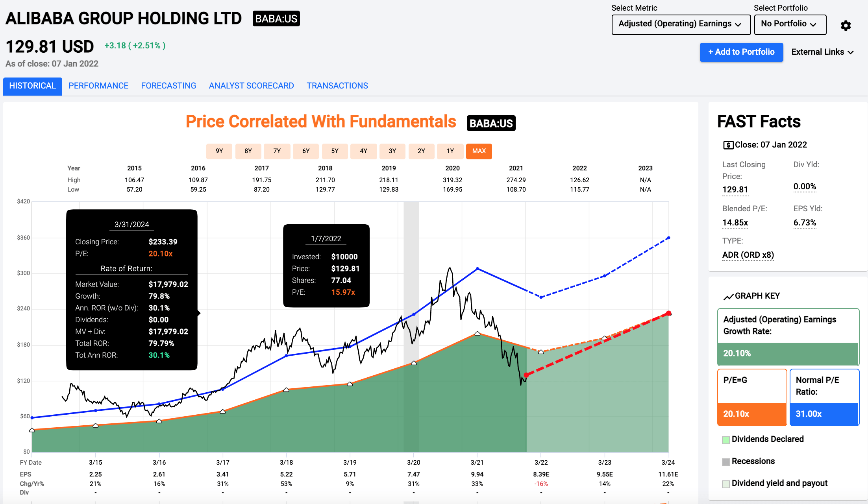Select the 1Y timeframe button
Screen dimensions: 868x504
pyautogui.click(x=450, y=151)
